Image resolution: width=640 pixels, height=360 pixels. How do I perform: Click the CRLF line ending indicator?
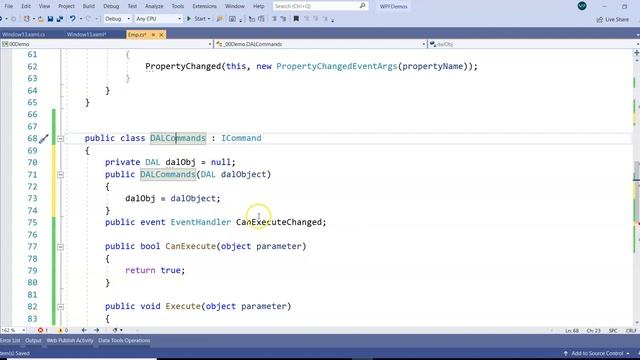tap(631, 331)
